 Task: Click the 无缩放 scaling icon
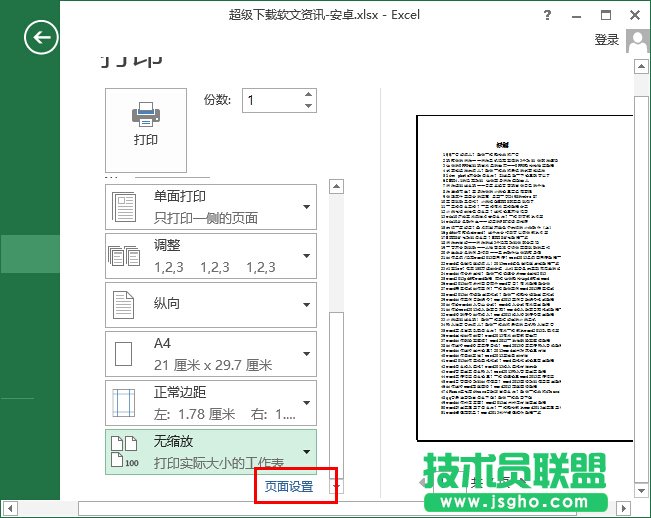click(x=125, y=453)
